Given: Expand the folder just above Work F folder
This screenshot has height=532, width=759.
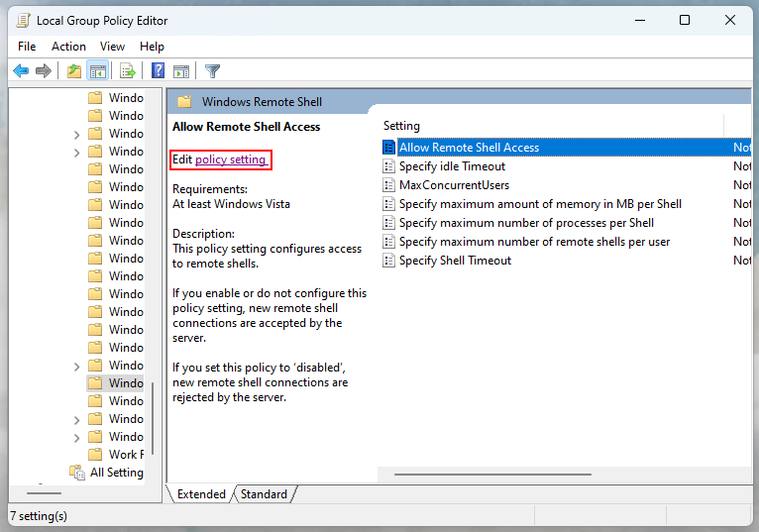Looking at the screenshot, I should pos(77,437).
